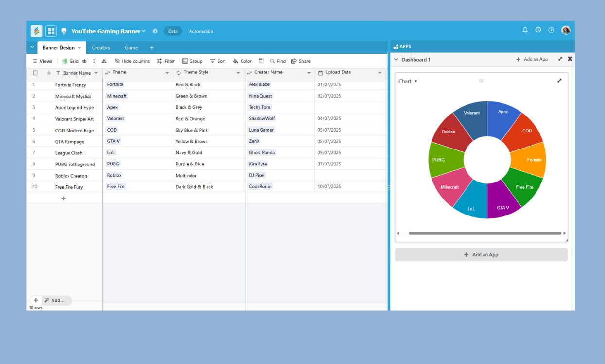605x364 pixels.
Task: Click the add row plus button bottom-left
Action: (36, 300)
